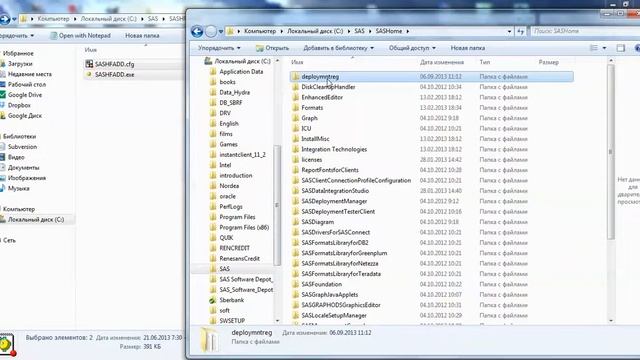Viewport: 640px width, 360px height.
Task: Sort by Дата изменения column header
Action: pyautogui.click(x=442, y=62)
